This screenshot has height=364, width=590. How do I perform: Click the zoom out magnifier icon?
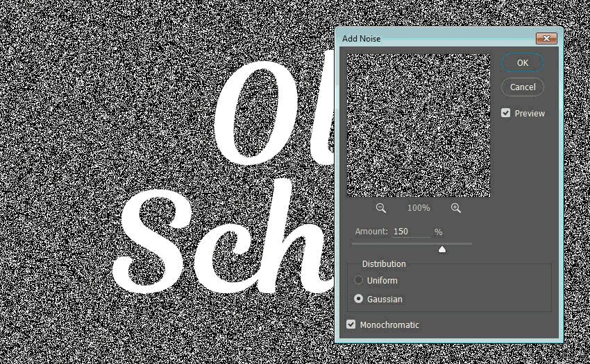point(381,208)
